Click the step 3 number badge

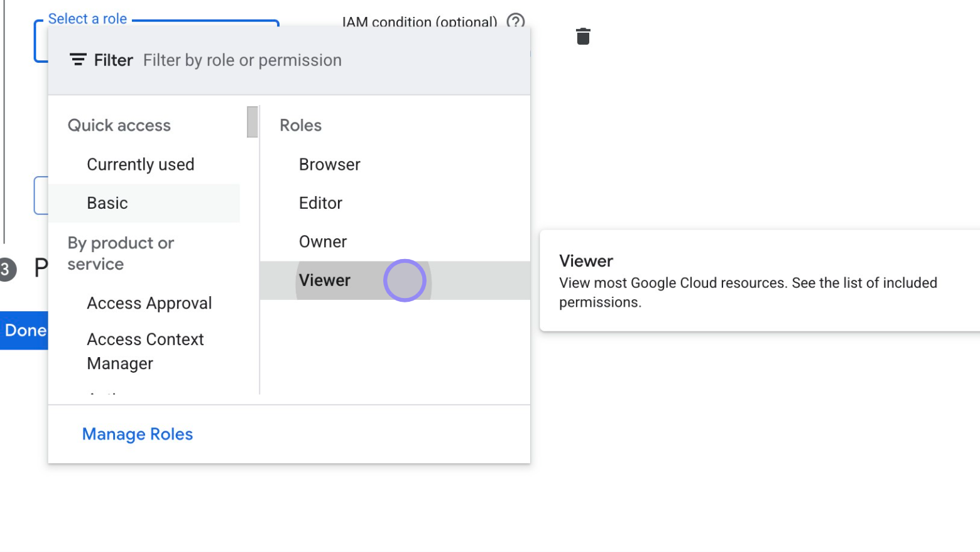pyautogui.click(x=5, y=269)
